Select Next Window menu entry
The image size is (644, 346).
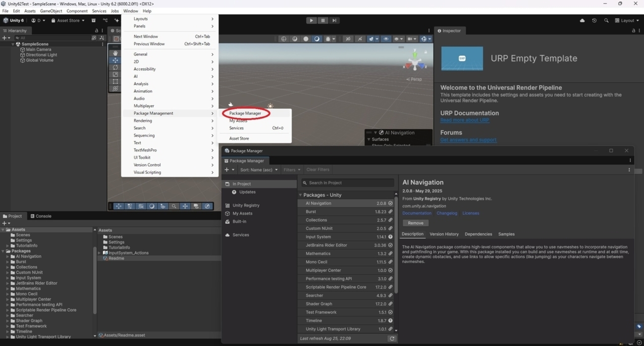170,37
